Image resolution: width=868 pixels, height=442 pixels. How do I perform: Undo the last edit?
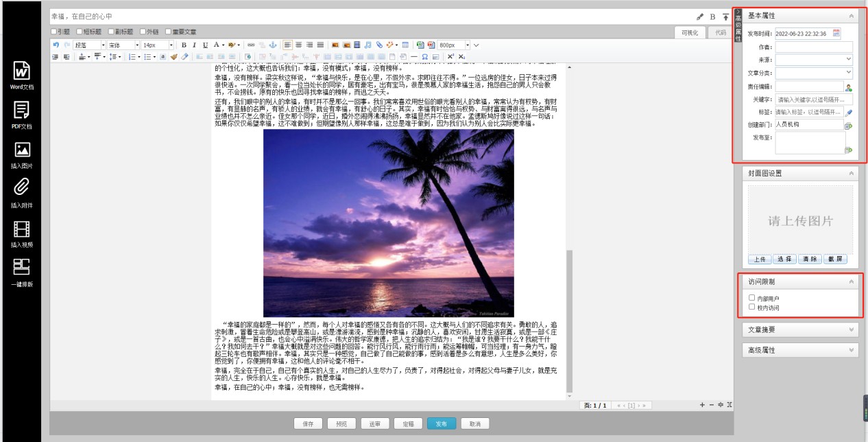point(56,45)
